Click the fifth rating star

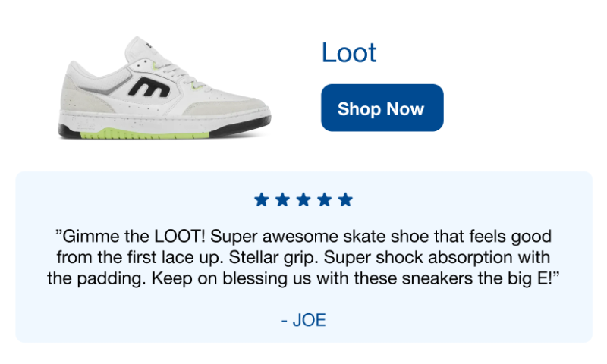click(x=345, y=200)
